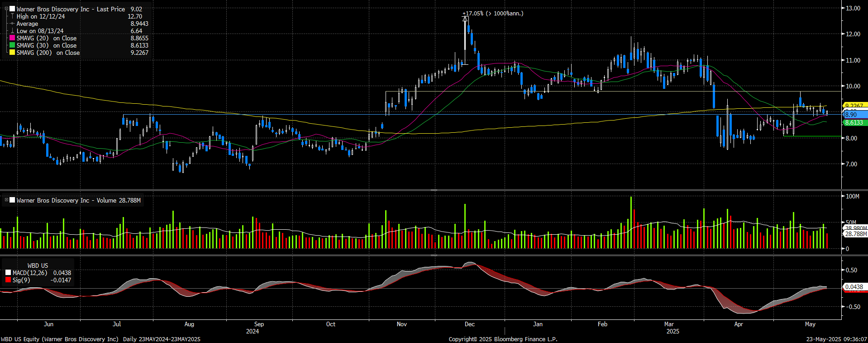
Task: Click the Average marker icon in legend
Action: [x=12, y=24]
